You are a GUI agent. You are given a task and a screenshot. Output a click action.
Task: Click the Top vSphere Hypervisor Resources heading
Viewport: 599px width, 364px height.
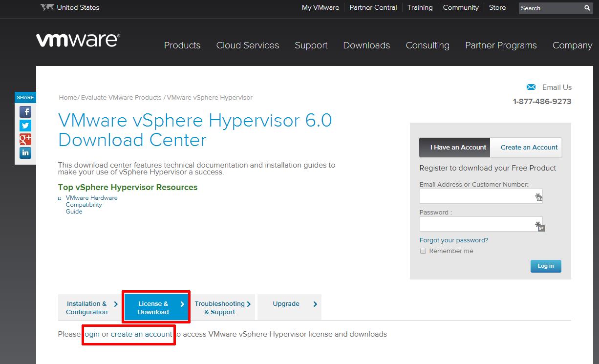[128, 188]
